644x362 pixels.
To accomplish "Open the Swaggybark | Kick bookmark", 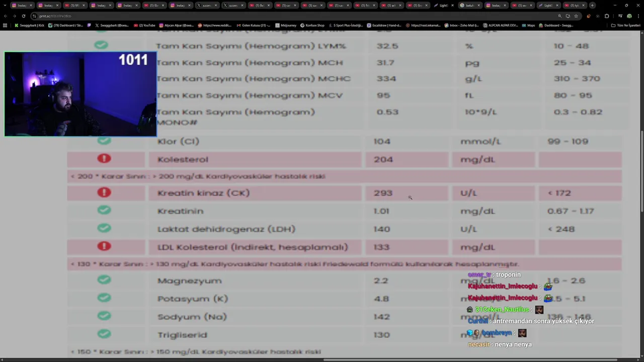I will pos(29,25).
